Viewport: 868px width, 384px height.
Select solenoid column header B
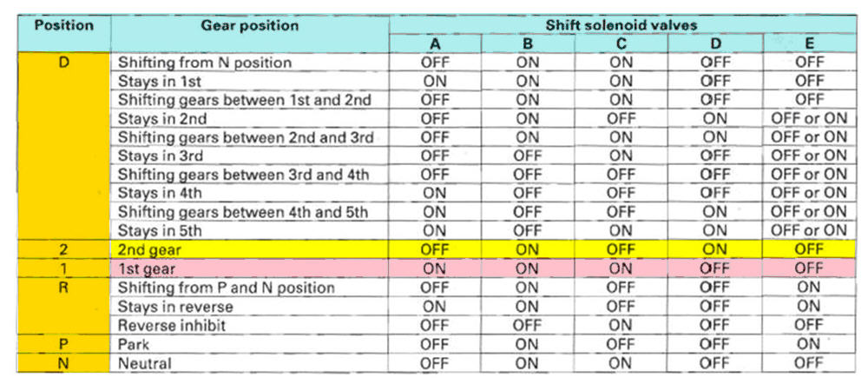pos(527,44)
